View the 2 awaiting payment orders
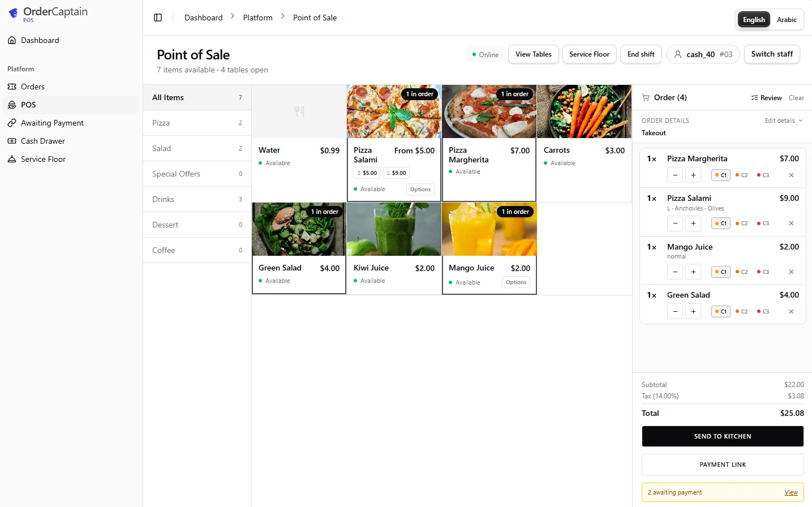This screenshot has height=507, width=812. tap(791, 492)
